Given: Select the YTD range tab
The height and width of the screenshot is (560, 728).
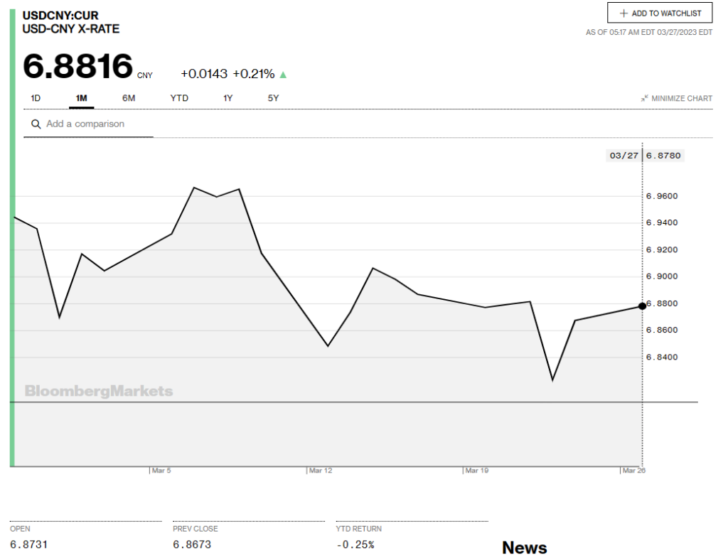Looking at the screenshot, I should click(x=179, y=98).
